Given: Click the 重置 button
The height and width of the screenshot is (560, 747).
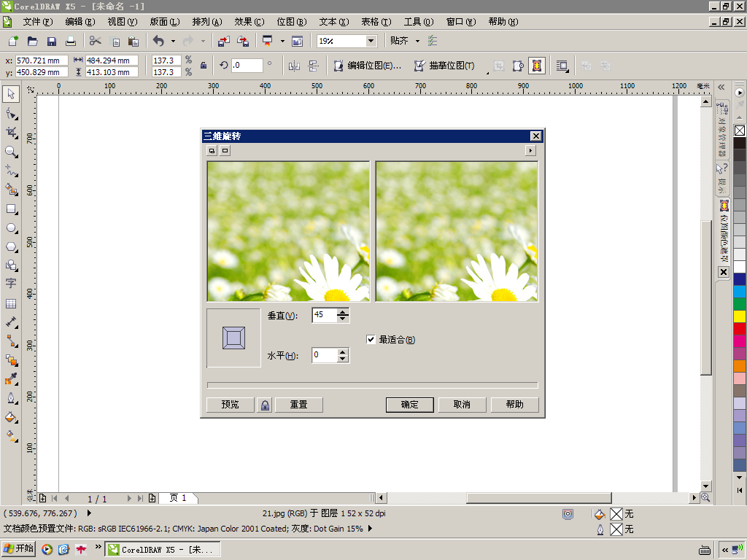Looking at the screenshot, I should [298, 405].
